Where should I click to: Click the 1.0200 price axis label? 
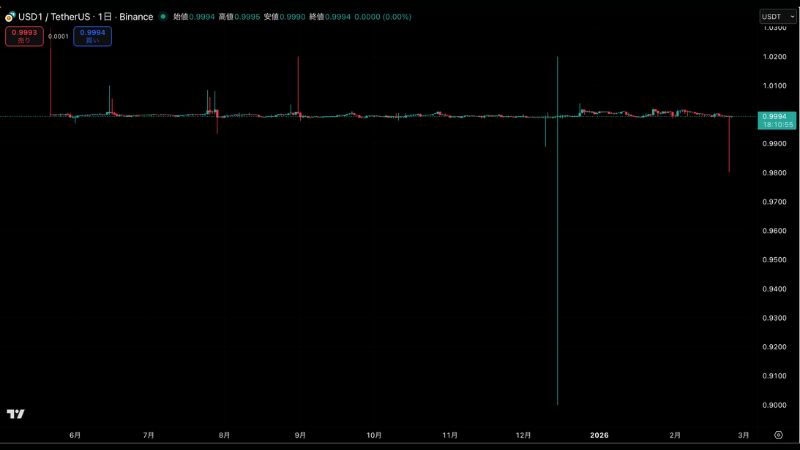774,57
